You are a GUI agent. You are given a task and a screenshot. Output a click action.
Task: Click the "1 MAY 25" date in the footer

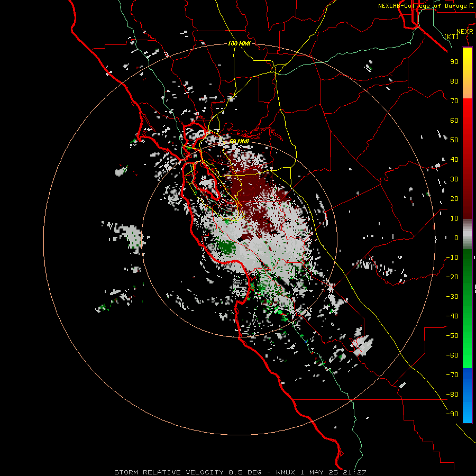(x=319, y=472)
